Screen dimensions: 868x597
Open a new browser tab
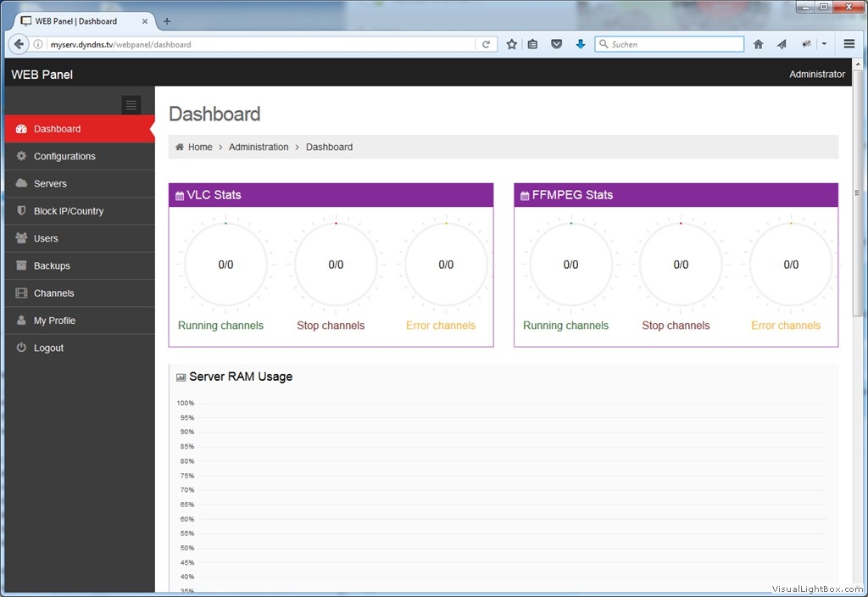click(167, 21)
